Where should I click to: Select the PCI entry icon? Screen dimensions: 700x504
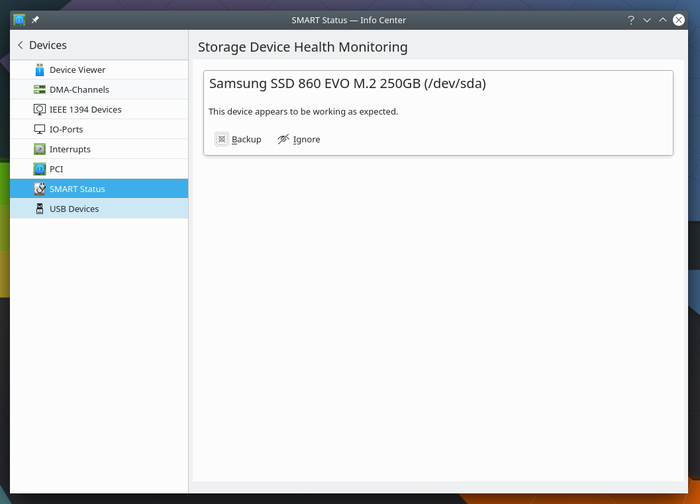tap(40, 169)
